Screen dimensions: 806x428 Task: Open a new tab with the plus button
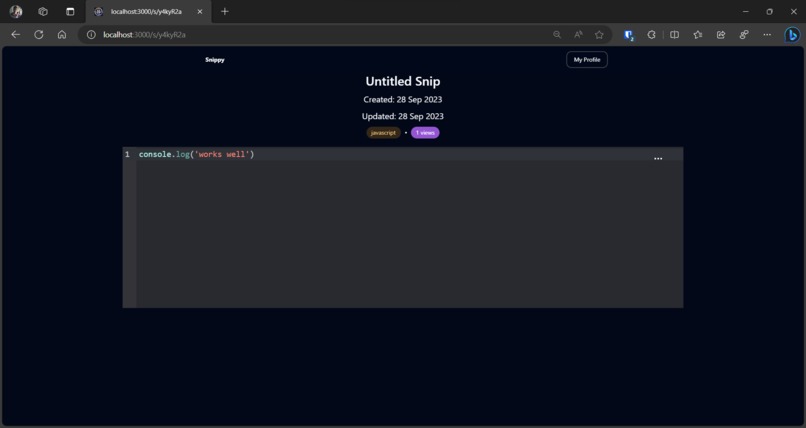point(225,11)
